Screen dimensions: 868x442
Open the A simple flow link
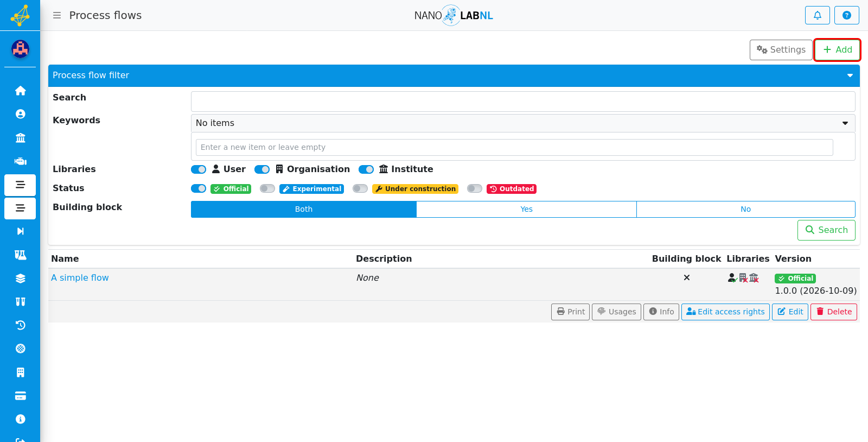click(80, 277)
